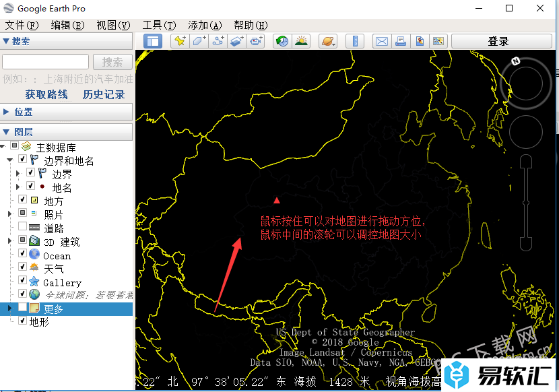Uncheck the 地名 layer checkbox
This screenshot has height=392, width=559.
pyautogui.click(x=31, y=185)
